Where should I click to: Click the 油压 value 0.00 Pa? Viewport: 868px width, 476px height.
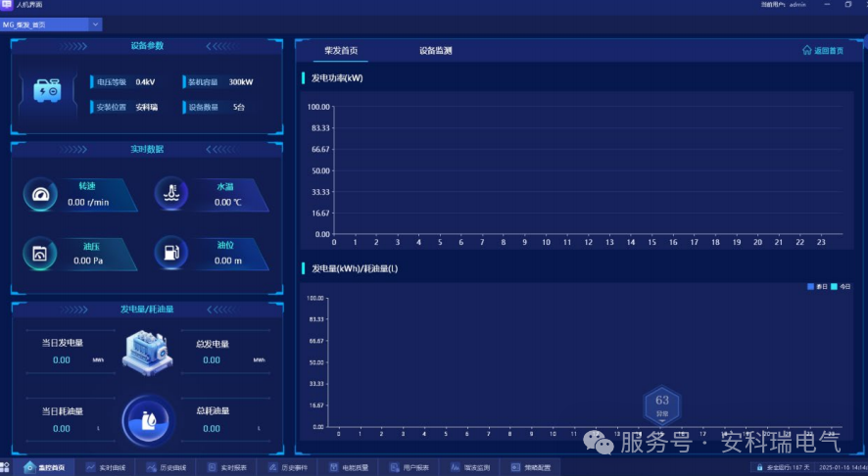click(x=88, y=261)
